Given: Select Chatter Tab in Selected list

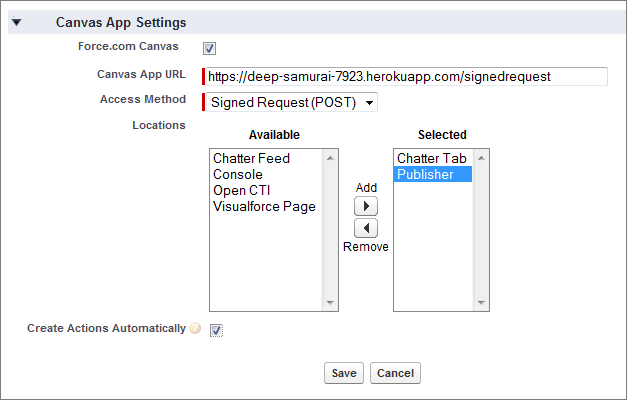Looking at the screenshot, I should [x=433, y=158].
